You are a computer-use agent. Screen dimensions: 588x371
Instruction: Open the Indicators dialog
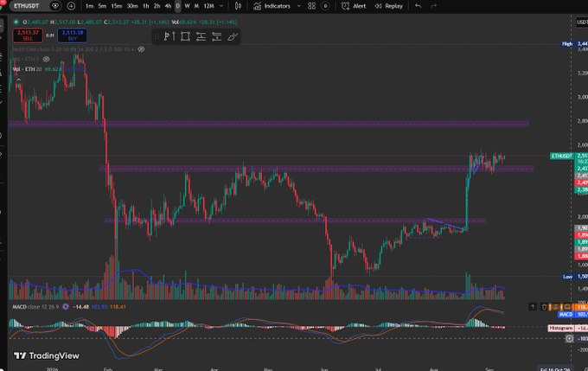click(272, 6)
